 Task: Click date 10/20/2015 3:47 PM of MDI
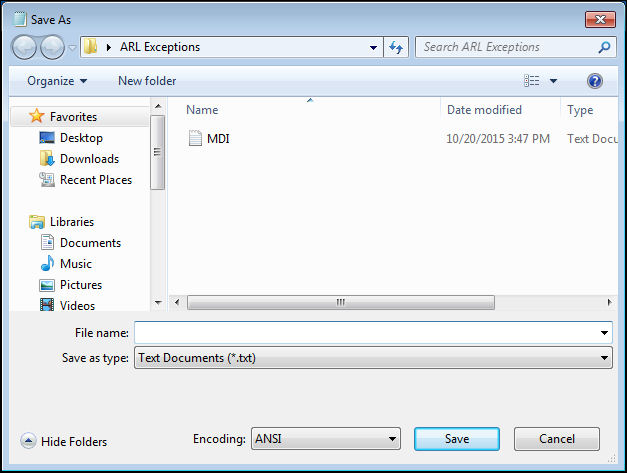(498, 139)
